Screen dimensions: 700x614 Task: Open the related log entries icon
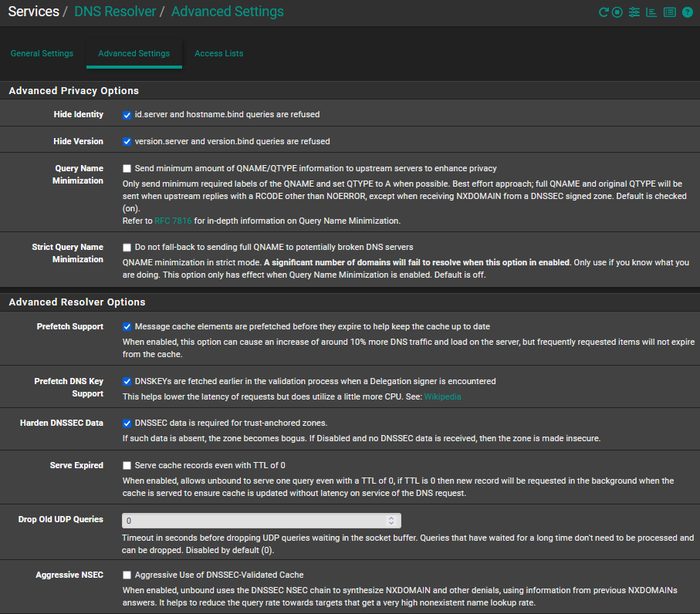coord(669,12)
